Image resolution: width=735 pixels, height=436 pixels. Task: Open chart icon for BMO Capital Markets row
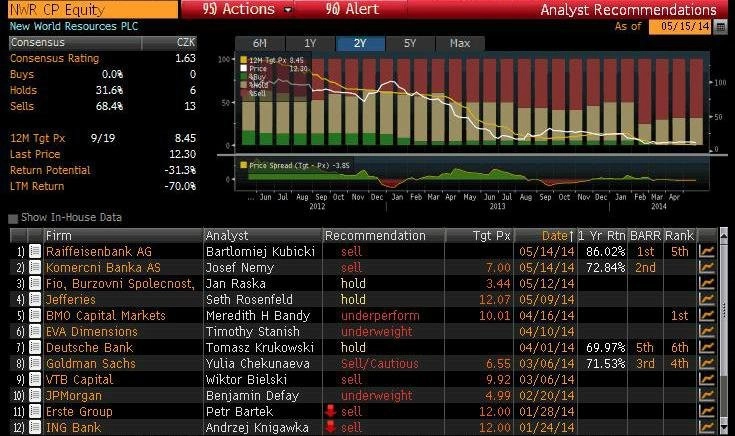[707, 315]
